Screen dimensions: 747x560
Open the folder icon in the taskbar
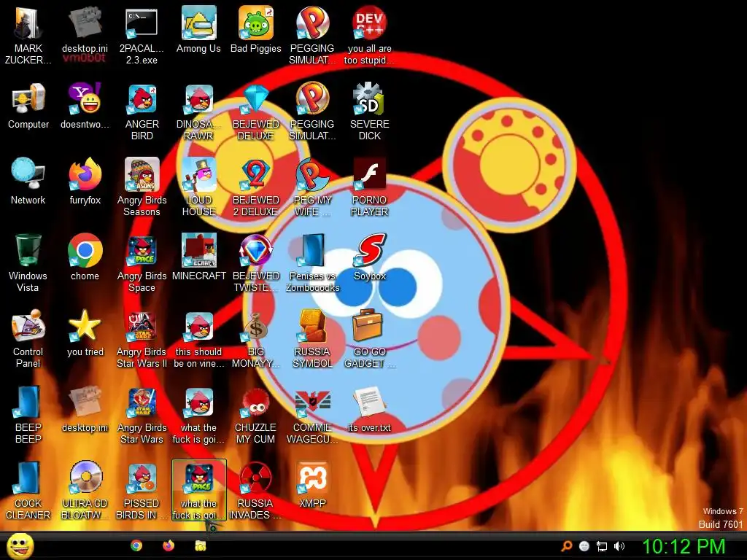(201, 545)
